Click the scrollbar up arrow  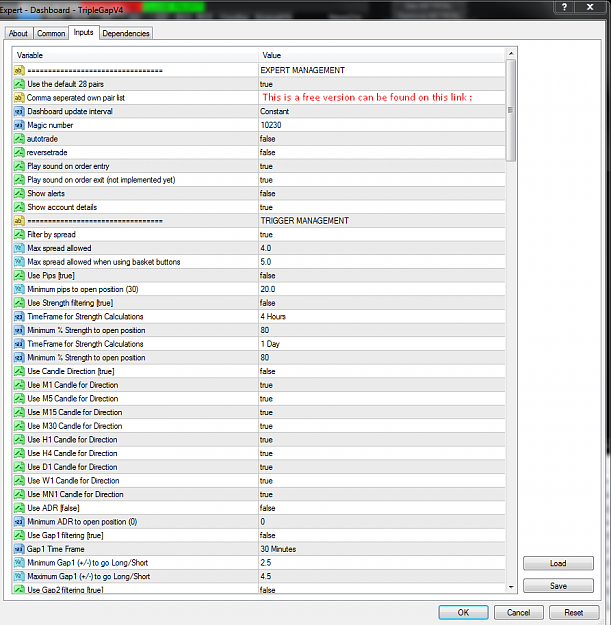pyautogui.click(x=511, y=53)
